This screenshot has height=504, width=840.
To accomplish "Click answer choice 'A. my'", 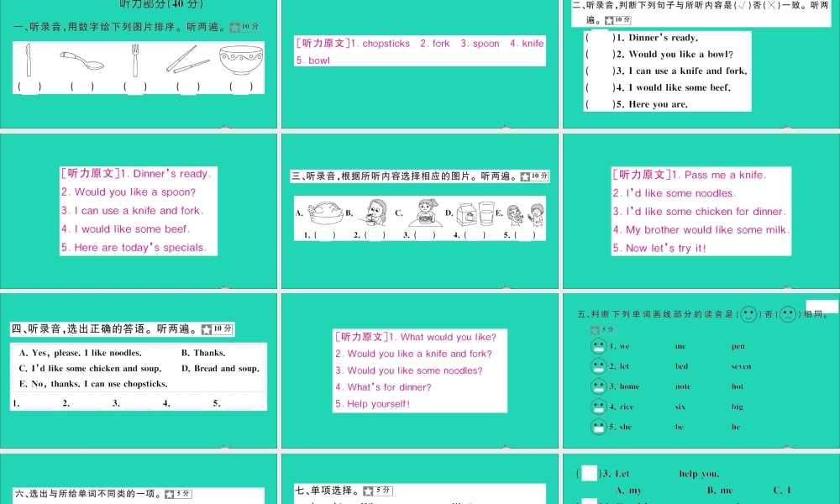I will (629, 490).
